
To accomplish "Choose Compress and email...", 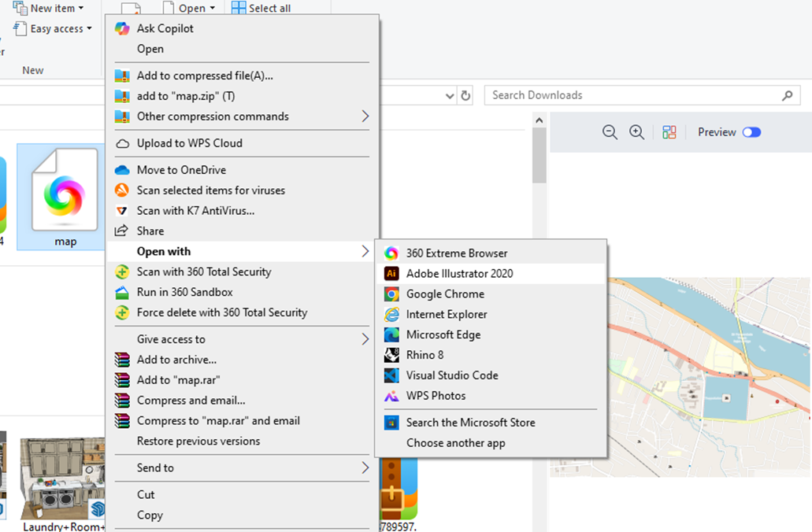I will click(191, 401).
